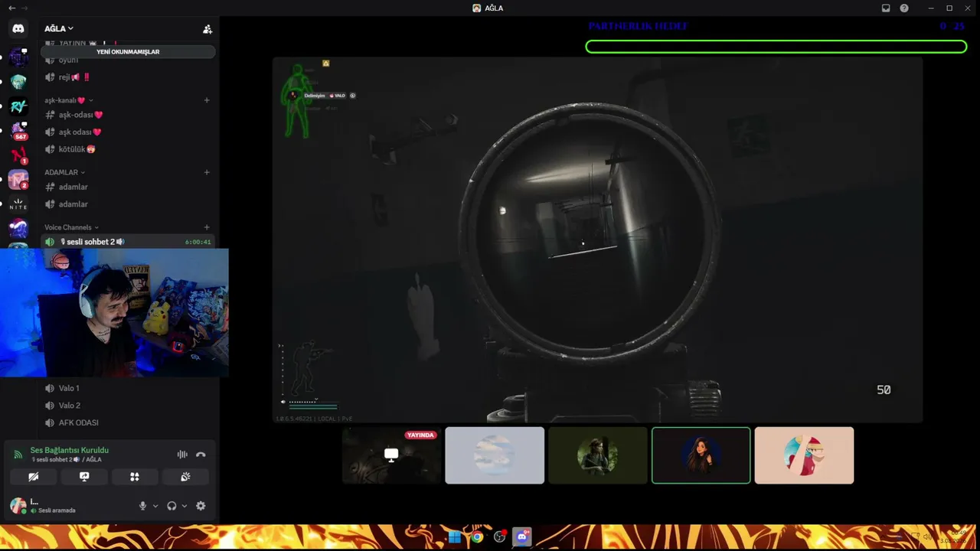Screen dimensions: 980x551
Task: Open Chrome from the taskbar
Action: pos(478,537)
